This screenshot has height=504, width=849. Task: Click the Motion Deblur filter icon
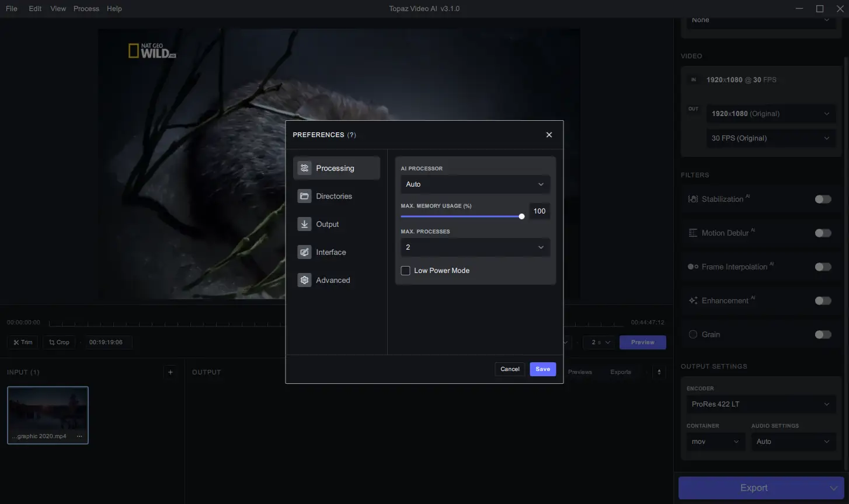[693, 233]
